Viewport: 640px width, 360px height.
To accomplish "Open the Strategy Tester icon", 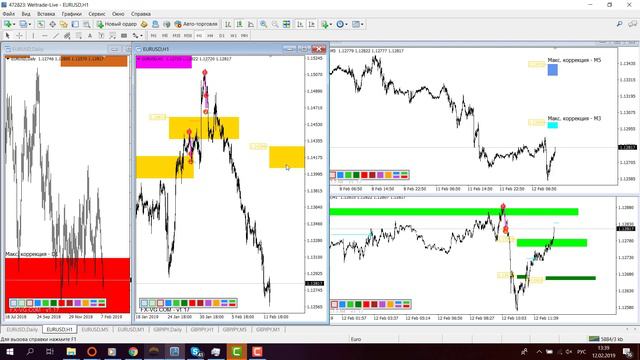I will click(x=87, y=24).
